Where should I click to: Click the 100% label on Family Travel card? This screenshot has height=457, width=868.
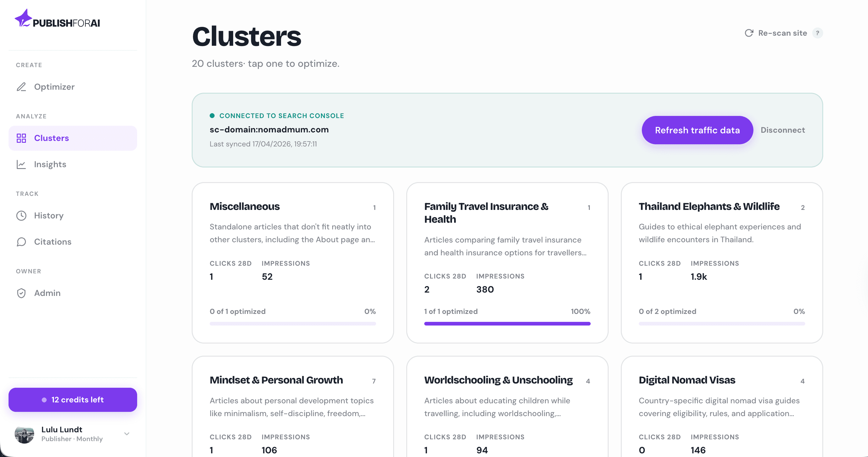coord(580,311)
